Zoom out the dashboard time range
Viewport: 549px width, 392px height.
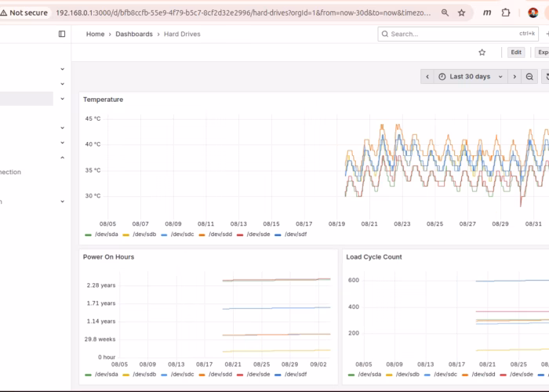tap(529, 76)
